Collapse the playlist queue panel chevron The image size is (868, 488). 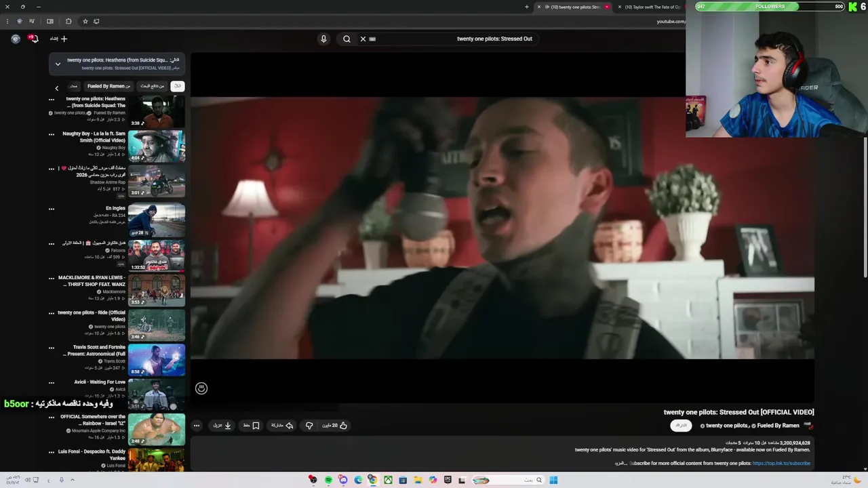(58, 64)
